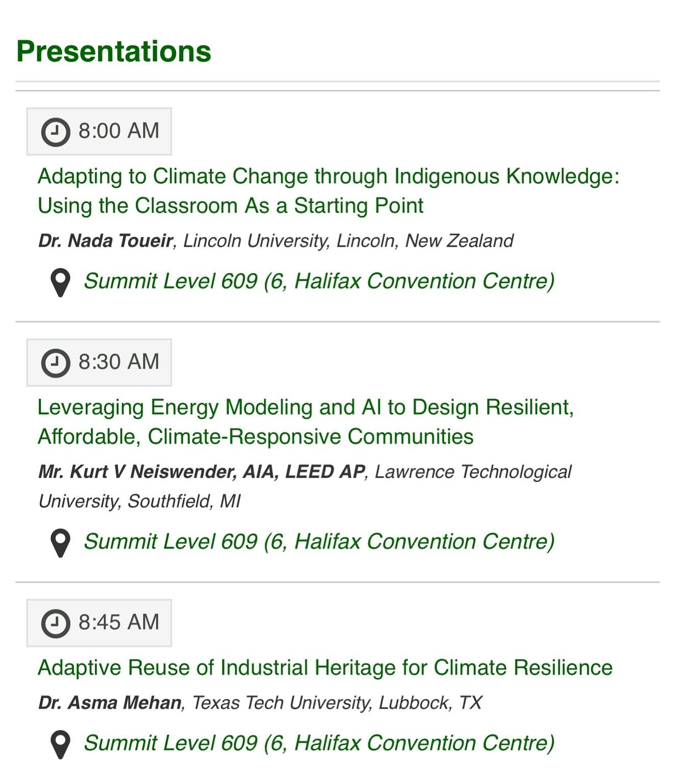
Task: Open Leveraging Energy Modeling and AI presentation
Action: (306, 422)
